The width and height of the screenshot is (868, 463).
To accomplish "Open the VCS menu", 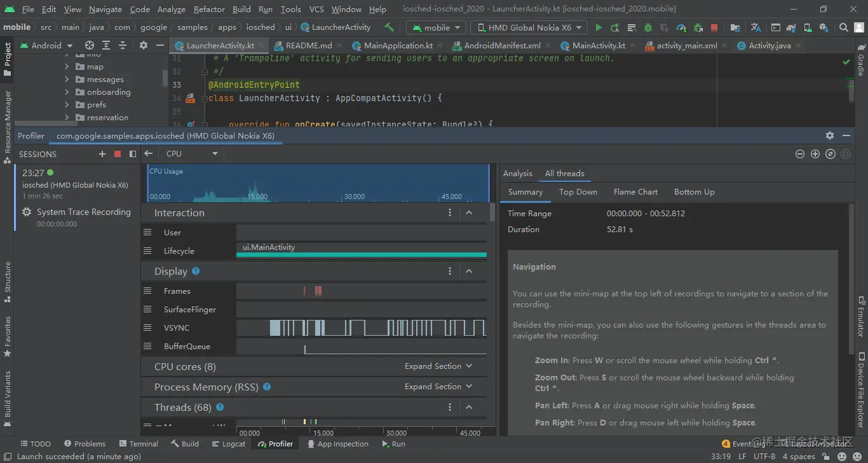I will 316,9.
